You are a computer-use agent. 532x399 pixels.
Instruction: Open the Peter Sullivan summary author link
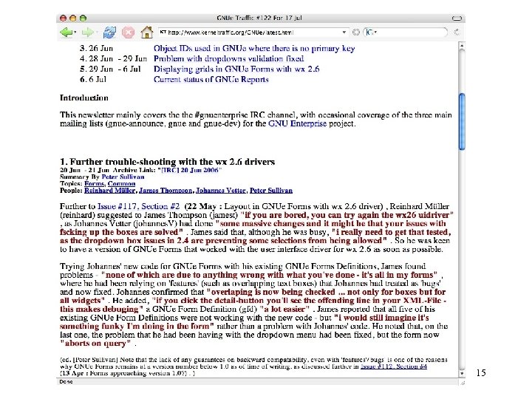click(x=123, y=177)
